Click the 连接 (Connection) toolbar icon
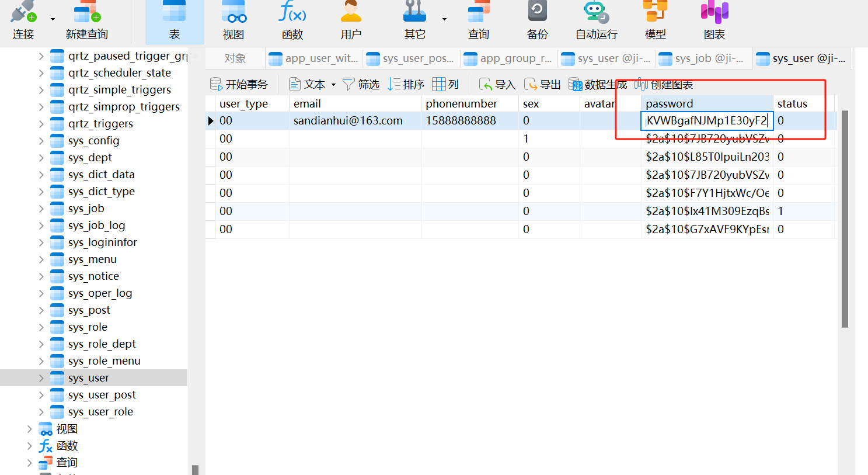The height and width of the screenshot is (475, 868). tap(23, 21)
